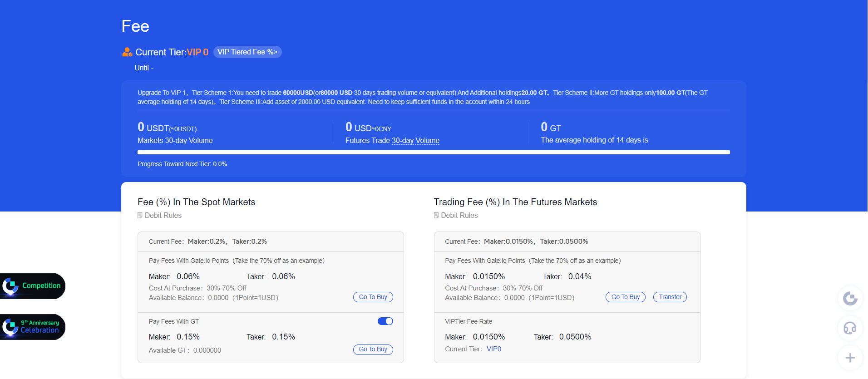Click the Futures Markets Debit Rules document icon
This screenshot has height=379, width=868.
[436, 216]
